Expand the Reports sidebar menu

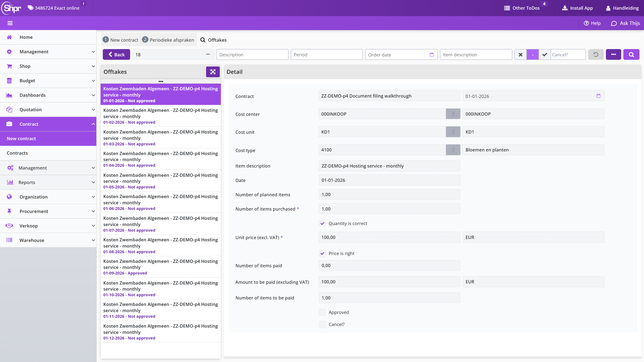[48, 182]
